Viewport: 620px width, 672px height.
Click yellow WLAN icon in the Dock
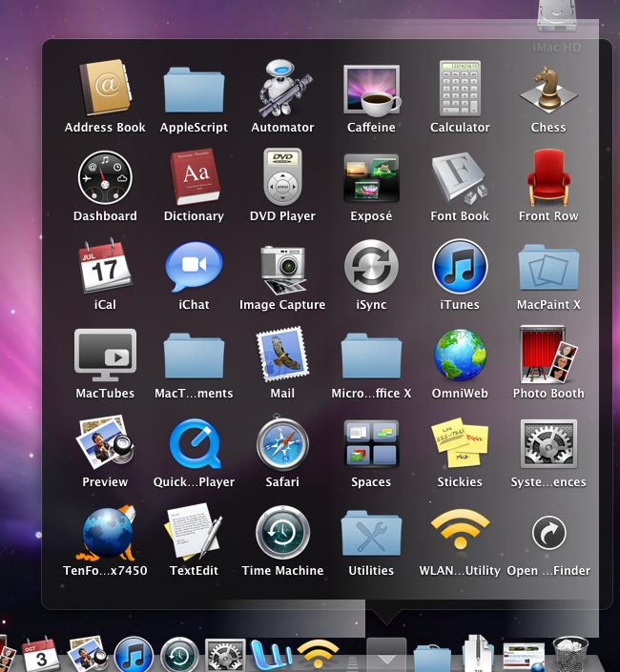[319, 654]
